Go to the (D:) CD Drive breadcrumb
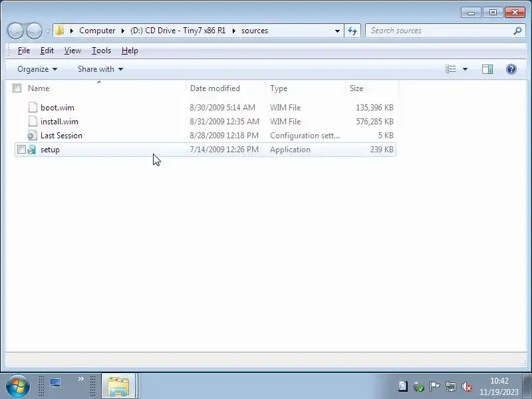Screen dimensions: 532x399 click(x=178, y=31)
